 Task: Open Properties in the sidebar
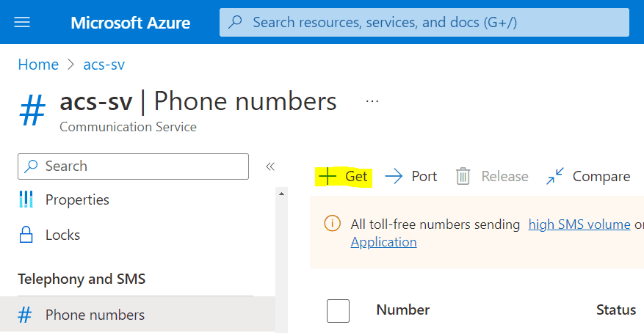coord(77,200)
